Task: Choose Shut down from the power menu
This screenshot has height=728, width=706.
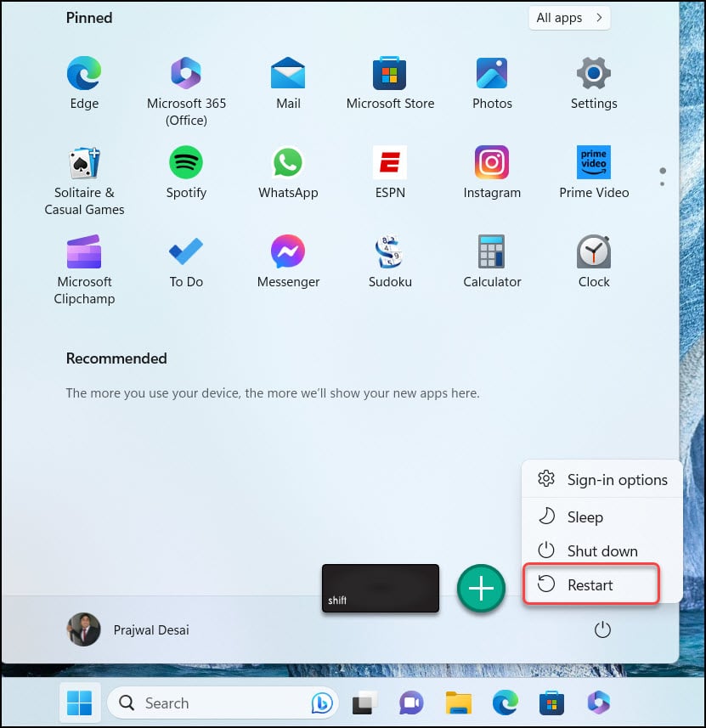Action: click(x=602, y=550)
